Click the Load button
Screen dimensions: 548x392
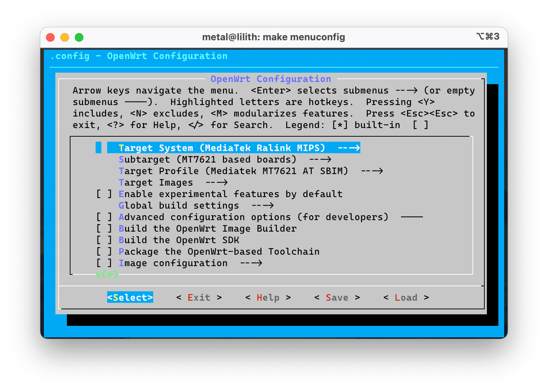click(x=406, y=297)
